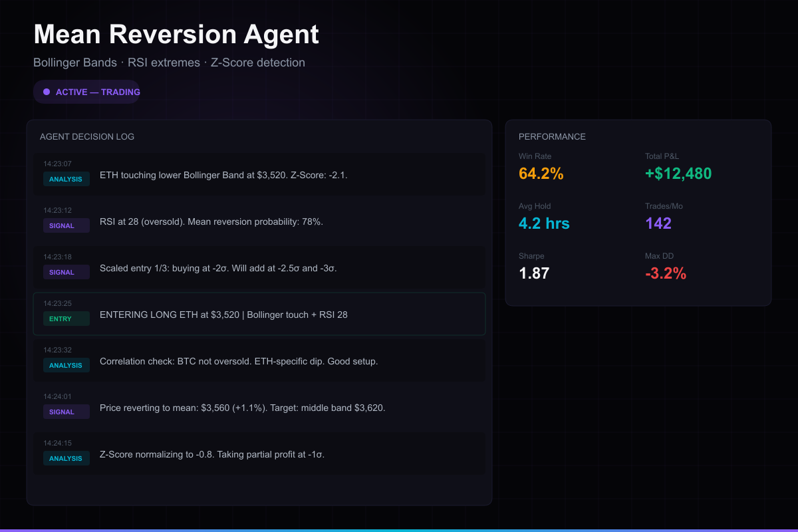Click the Max DD value -3.2%
The height and width of the screenshot is (532, 798).
(667, 273)
